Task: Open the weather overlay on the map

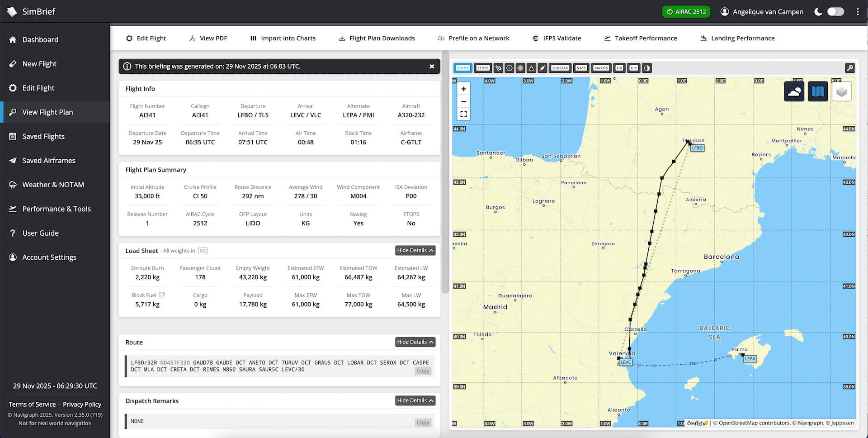Action: pos(794,92)
